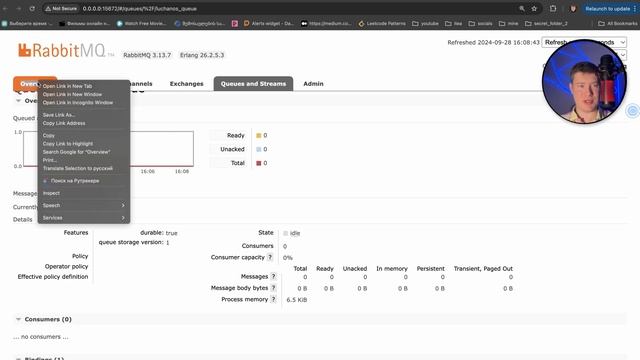This screenshot has width=640, height=360.
Task: Click the Not Secure site badge
Action: 61,9
